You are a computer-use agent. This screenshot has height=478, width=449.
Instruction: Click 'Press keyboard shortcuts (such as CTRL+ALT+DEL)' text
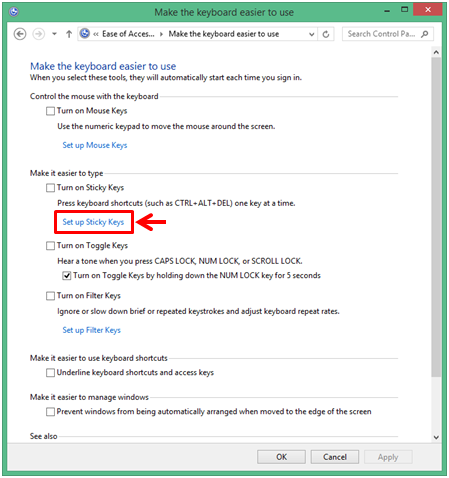tap(176, 203)
